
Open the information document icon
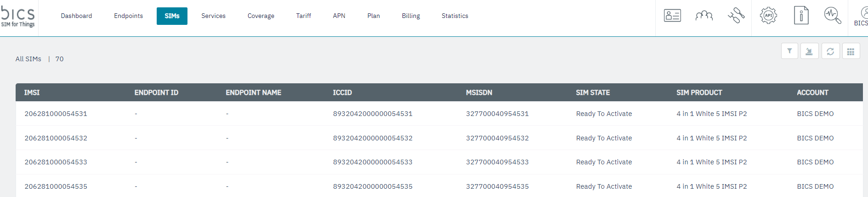click(x=801, y=16)
